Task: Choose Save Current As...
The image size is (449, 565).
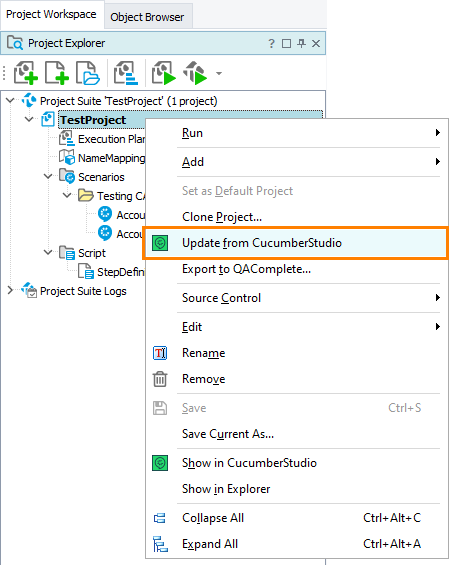Action: (297, 434)
